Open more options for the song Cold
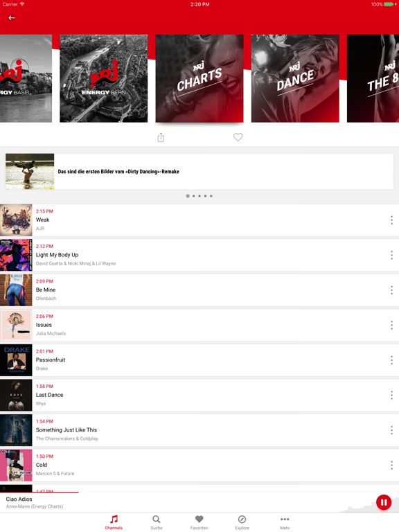This screenshot has width=399, height=532. point(391,465)
